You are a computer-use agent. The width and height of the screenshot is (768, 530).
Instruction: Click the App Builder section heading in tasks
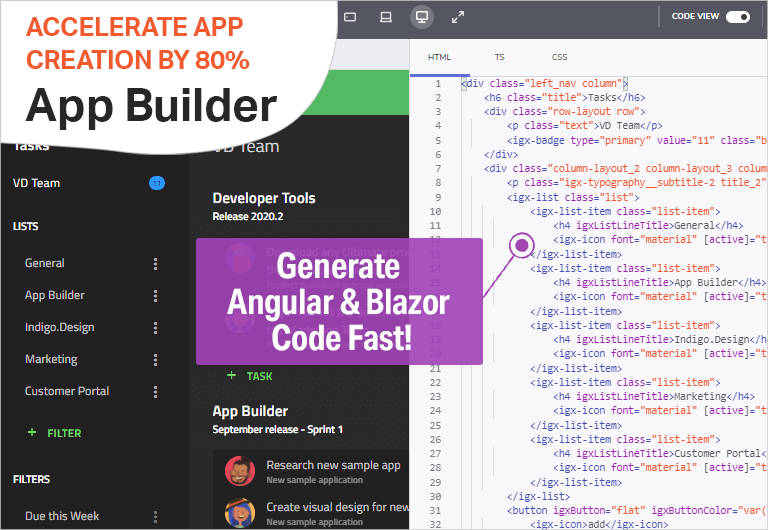pos(250,411)
